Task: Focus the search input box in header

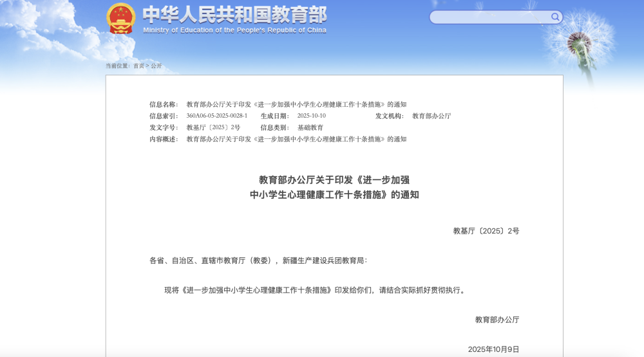Action: (489, 17)
